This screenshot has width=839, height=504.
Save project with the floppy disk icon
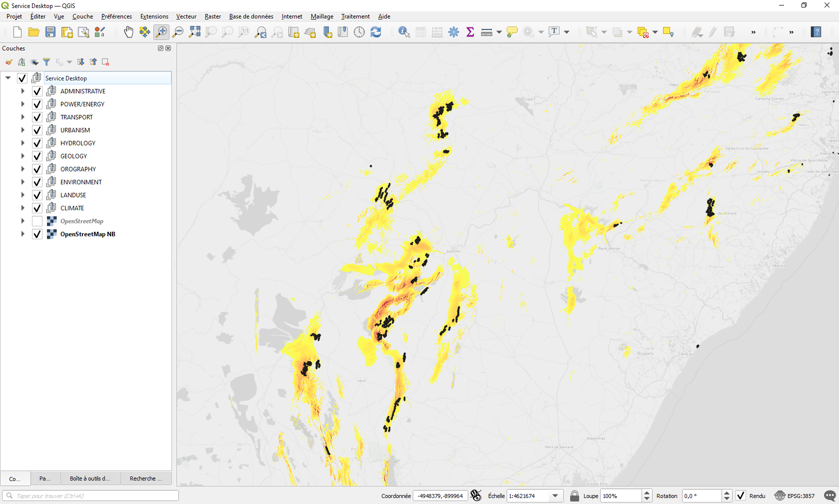click(x=50, y=32)
